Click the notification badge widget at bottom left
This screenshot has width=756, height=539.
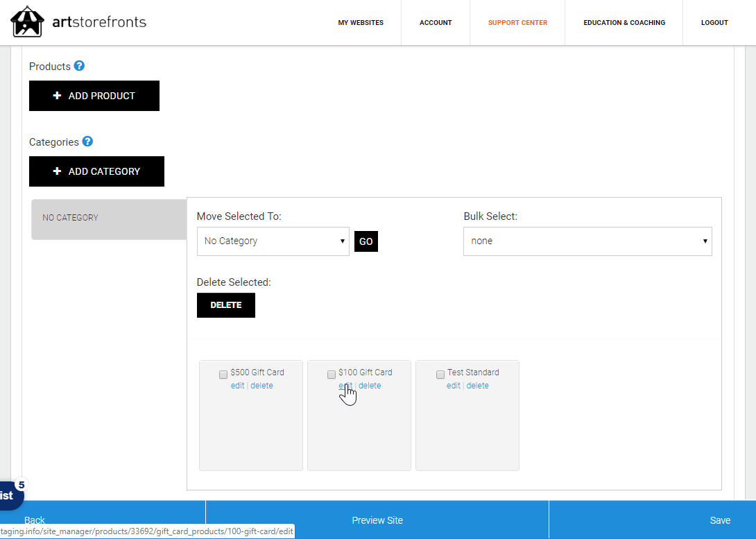click(10, 495)
